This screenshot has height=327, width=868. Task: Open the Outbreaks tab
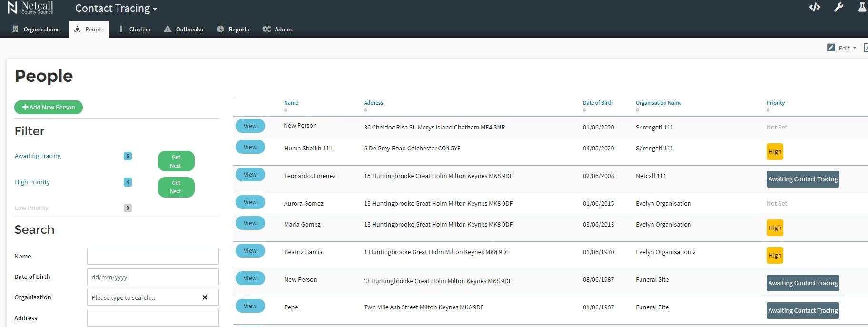pyautogui.click(x=183, y=30)
